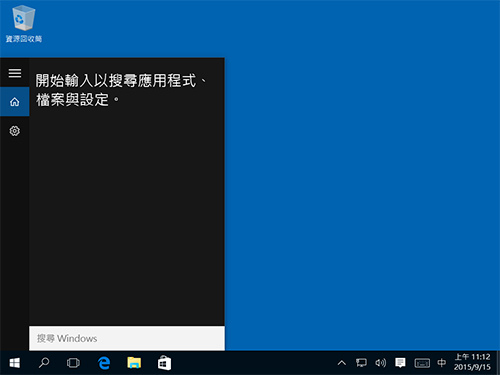The width and height of the screenshot is (500, 375).
Task: Open File Explorer from taskbar
Action: [134, 363]
